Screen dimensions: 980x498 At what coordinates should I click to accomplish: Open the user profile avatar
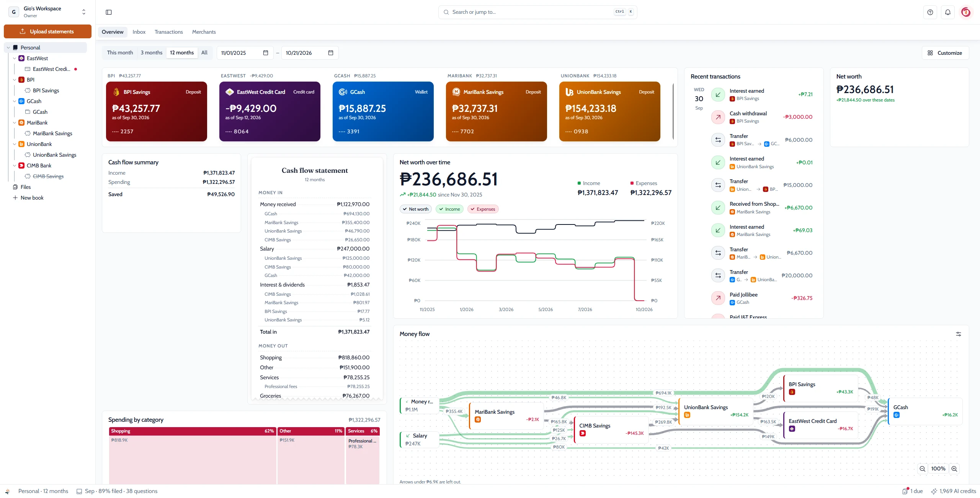coord(966,12)
